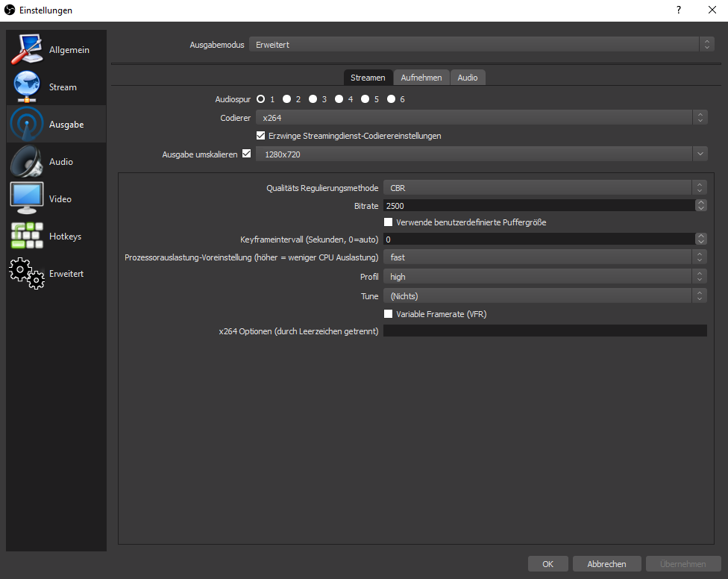Select Audiospur 2 radio button

coord(287,99)
